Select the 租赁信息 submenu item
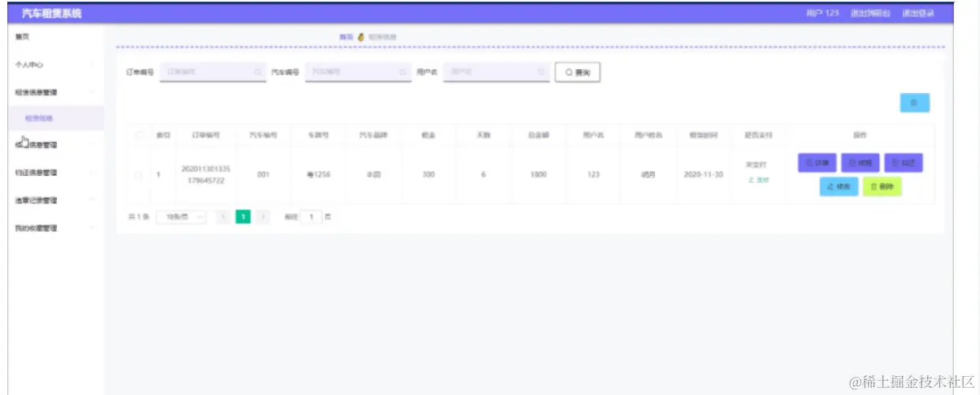 55,118
